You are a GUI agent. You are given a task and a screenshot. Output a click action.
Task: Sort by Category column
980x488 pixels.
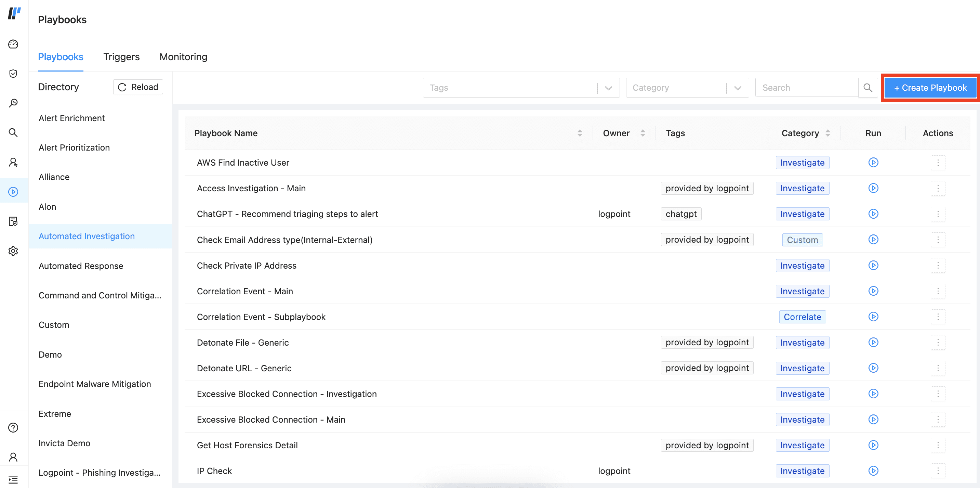(827, 133)
